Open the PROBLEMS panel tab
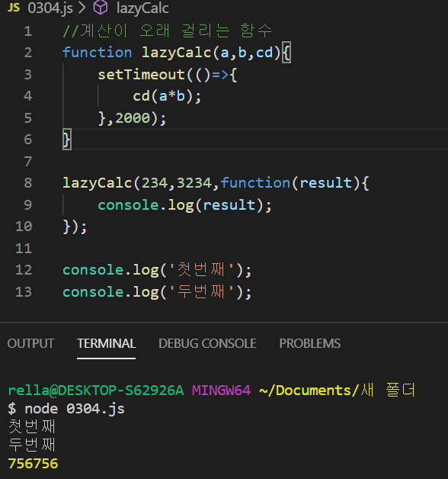This screenshot has width=448, height=479. 310,343
